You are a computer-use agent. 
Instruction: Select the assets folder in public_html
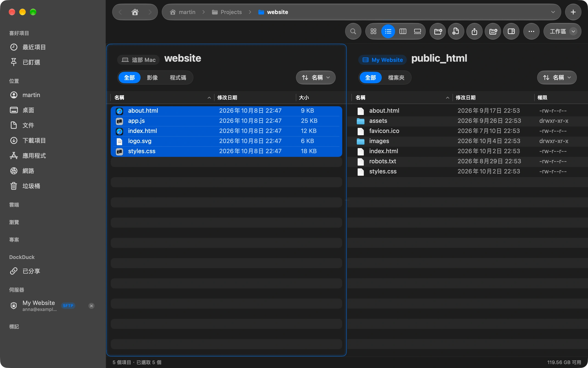click(x=467, y=121)
